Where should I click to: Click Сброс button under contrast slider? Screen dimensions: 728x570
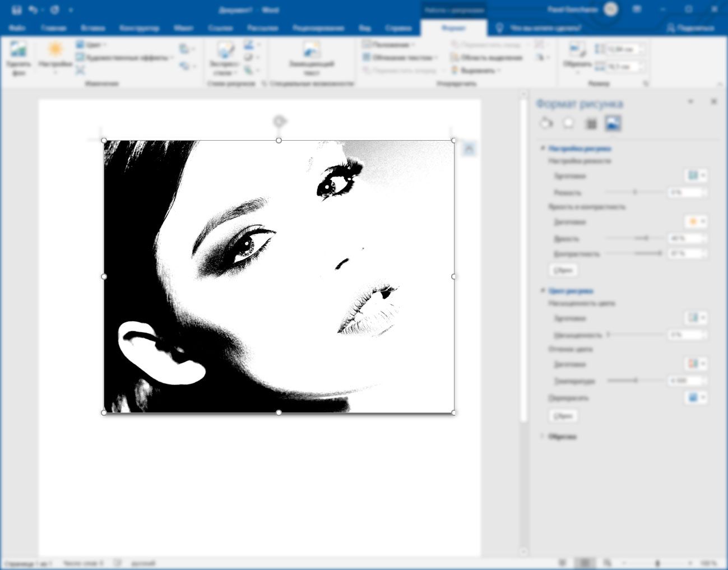[x=563, y=270]
